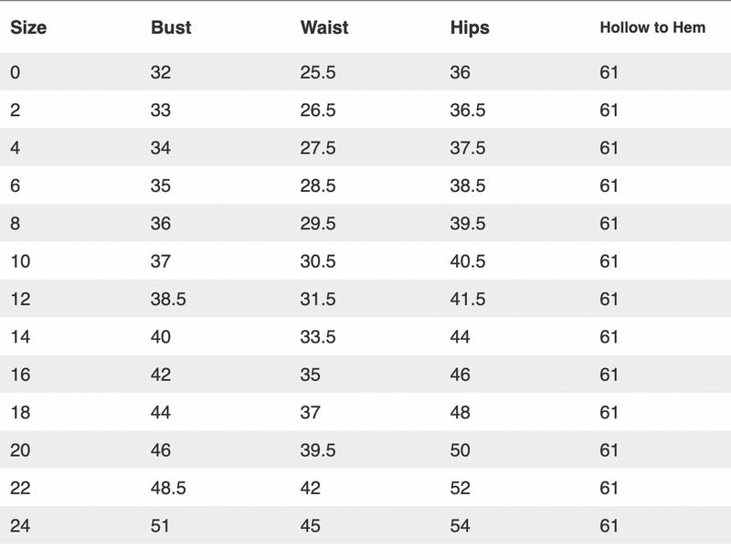Click waist value 25.5 in size 0 row

pos(318,72)
